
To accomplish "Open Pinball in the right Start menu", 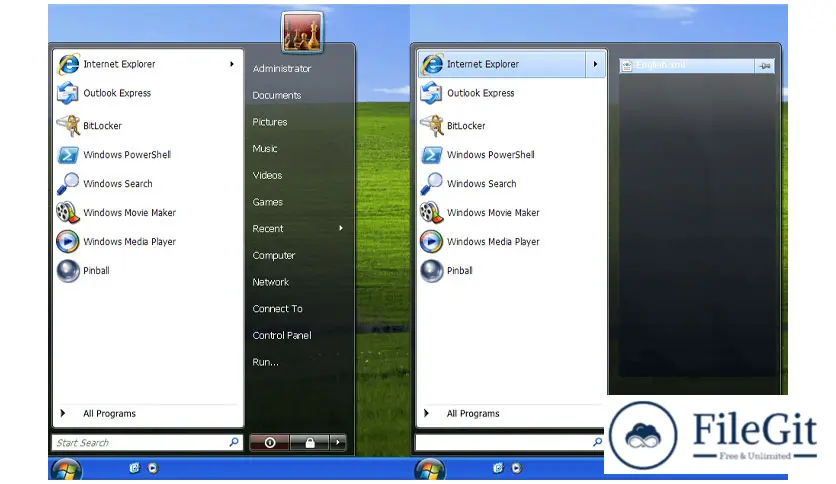I will tap(512, 271).
